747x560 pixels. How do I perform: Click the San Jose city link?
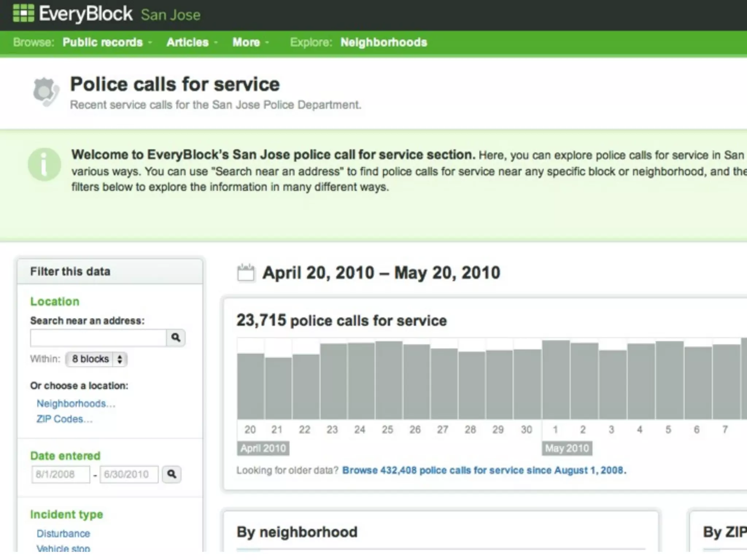pos(170,15)
